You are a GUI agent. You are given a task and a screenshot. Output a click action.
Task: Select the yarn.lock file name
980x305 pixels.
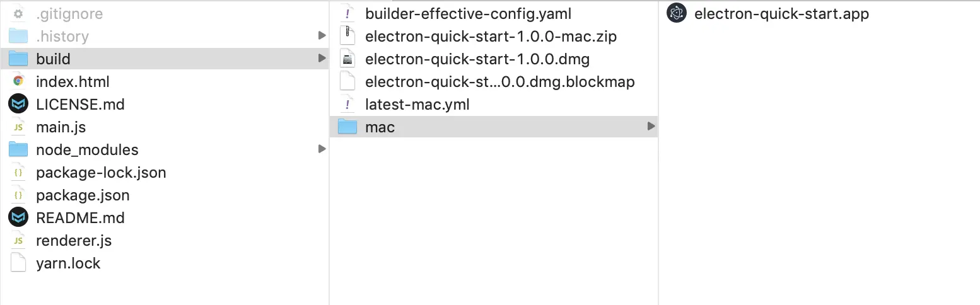(68, 263)
